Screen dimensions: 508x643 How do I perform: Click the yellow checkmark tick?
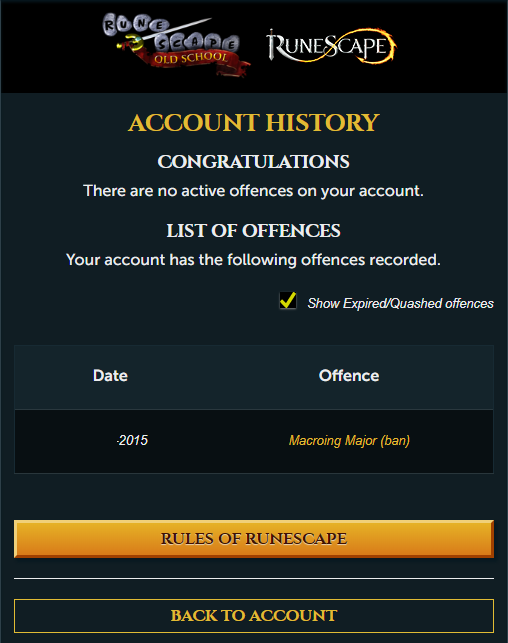click(x=288, y=300)
